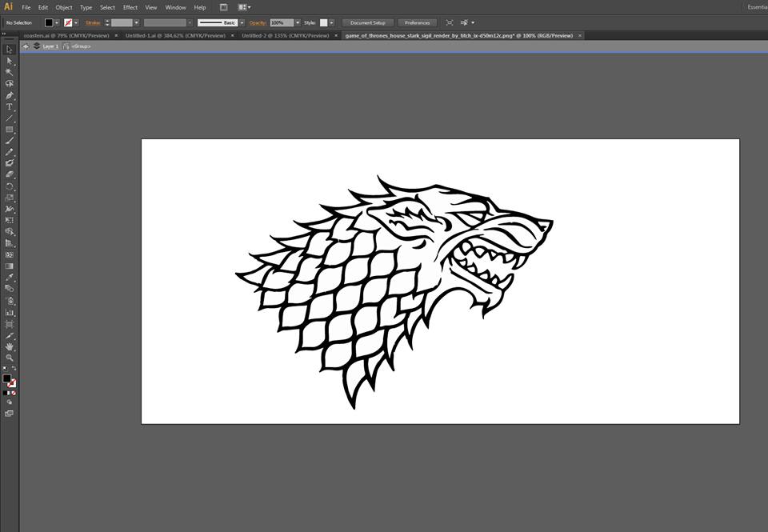Select the Zoom tool
Screen dimensions: 768x532
(10, 358)
